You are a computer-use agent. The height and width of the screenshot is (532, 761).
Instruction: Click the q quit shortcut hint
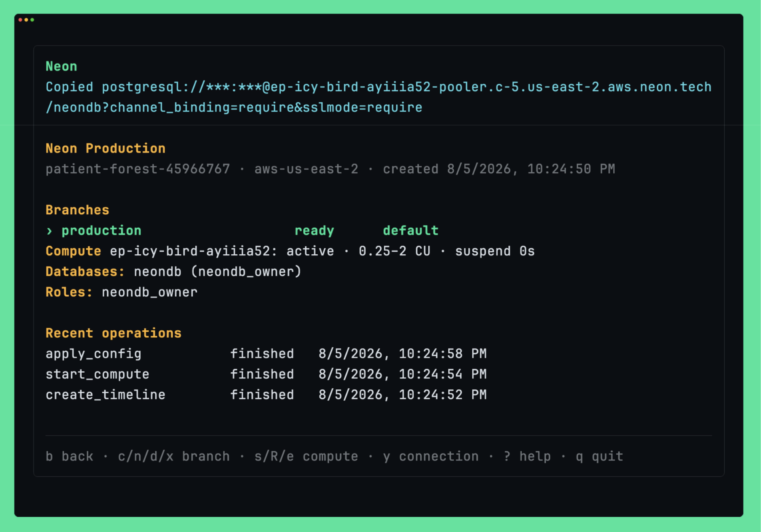[600, 456]
